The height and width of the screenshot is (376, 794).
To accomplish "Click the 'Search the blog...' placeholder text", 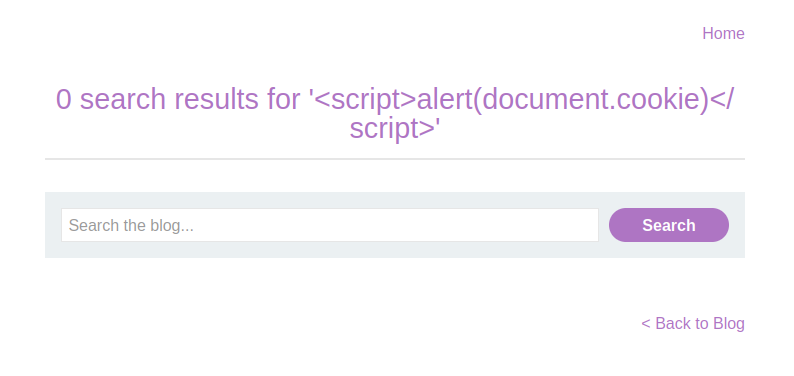I will pos(131,225).
